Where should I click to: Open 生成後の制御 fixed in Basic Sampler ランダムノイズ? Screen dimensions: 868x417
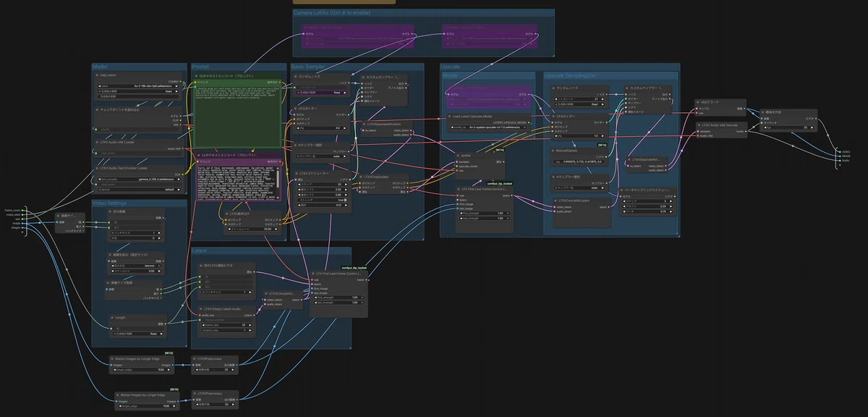[x=322, y=93]
